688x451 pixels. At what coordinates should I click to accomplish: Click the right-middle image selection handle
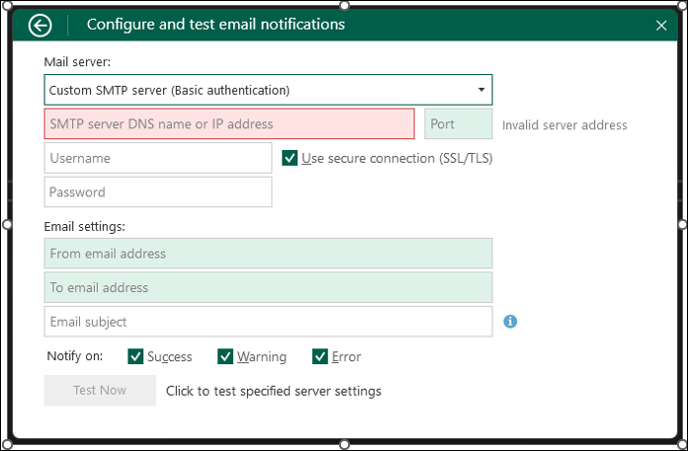click(x=684, y=224)
